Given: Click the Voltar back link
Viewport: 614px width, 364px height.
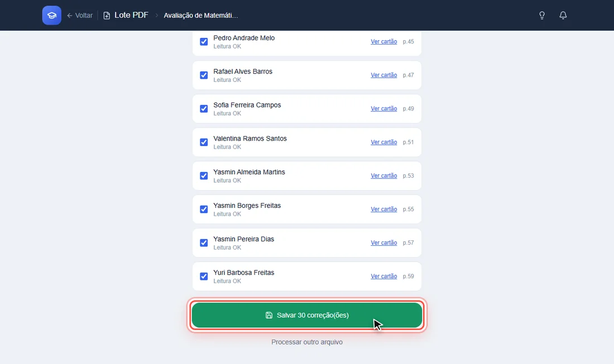Looking at the screenshot, I should pos(80,16).
